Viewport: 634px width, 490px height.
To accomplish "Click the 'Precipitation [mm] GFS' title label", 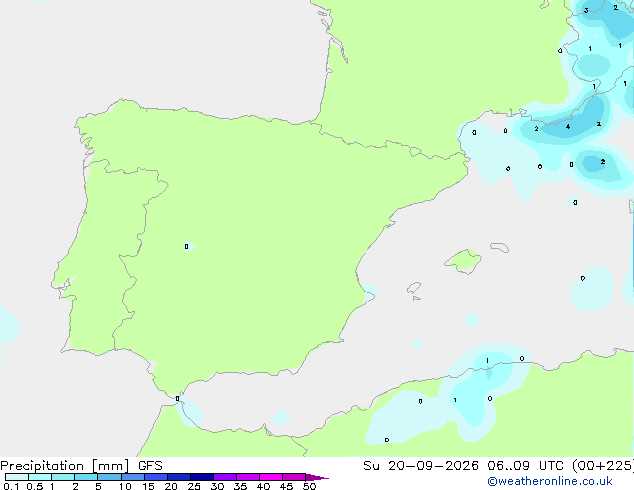I will [81, 466].
